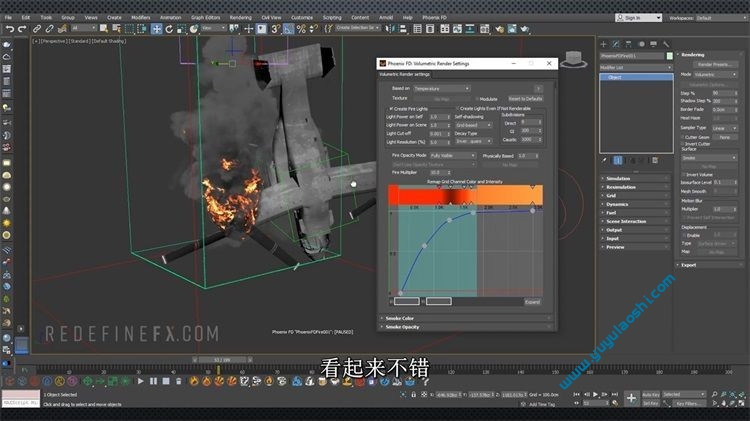This screenshot has width=750, height=421.
Task: Open the Create tab plus icon
Action: (604, 44)
